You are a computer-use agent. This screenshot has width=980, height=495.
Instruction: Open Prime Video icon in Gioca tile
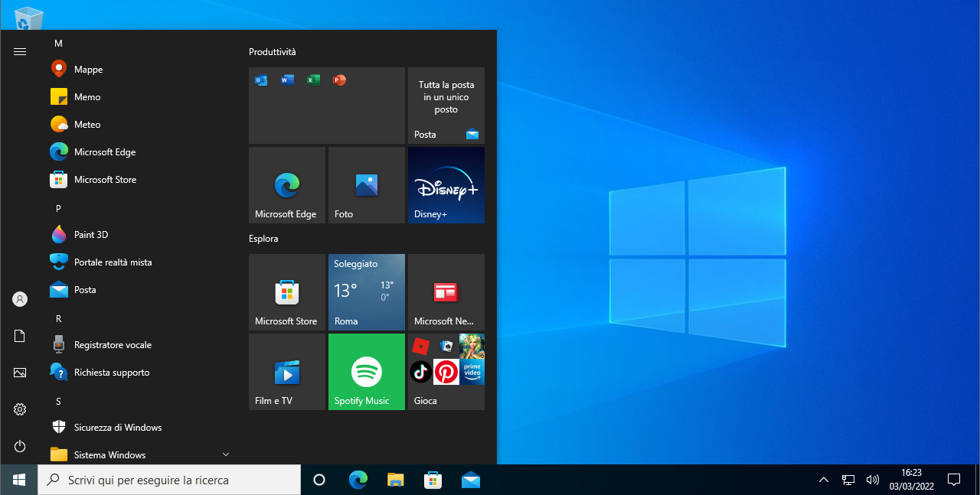472,372
